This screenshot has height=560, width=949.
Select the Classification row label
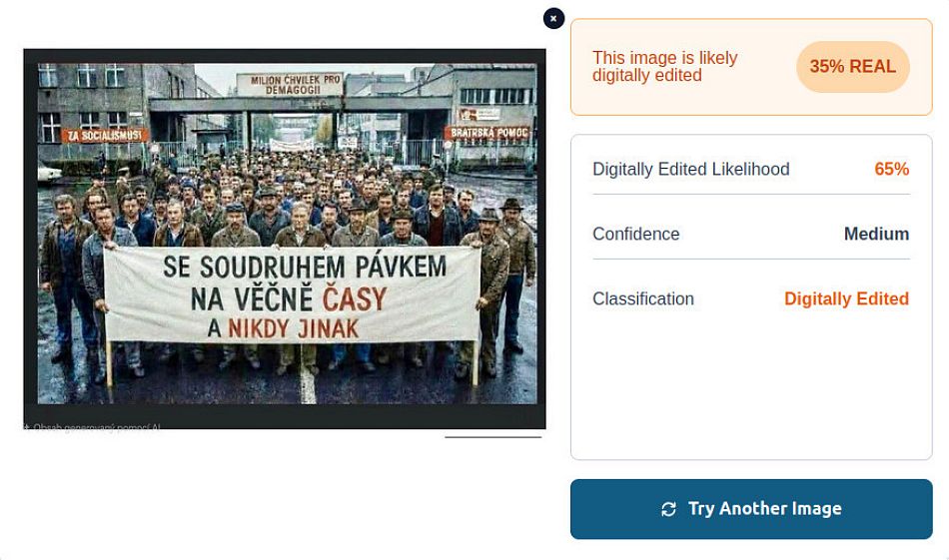642,298
